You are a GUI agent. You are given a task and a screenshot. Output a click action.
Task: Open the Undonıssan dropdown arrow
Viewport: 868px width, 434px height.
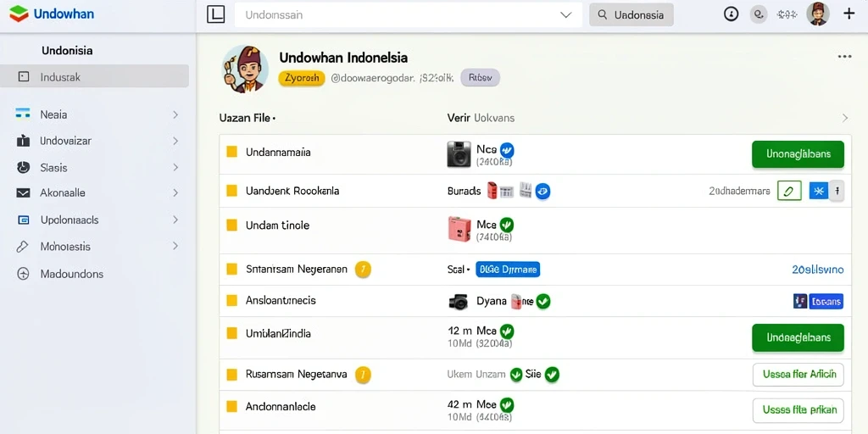[x=565, y=15]
